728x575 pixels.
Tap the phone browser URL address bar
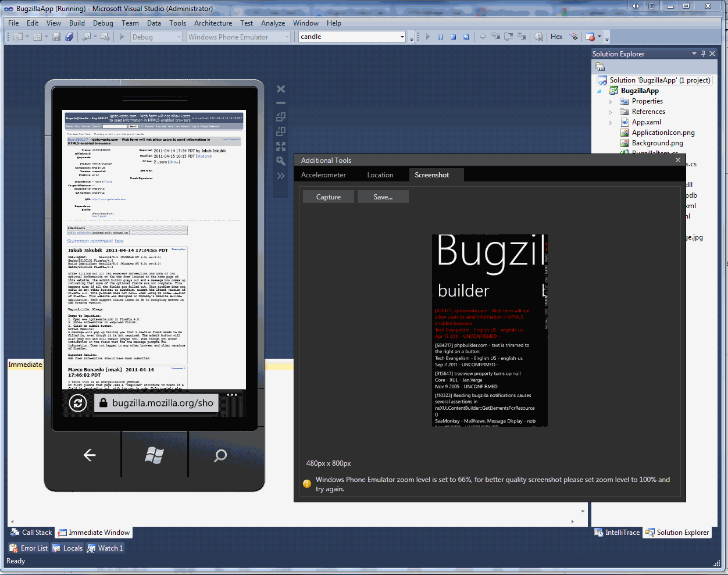(x=156, y=403)
